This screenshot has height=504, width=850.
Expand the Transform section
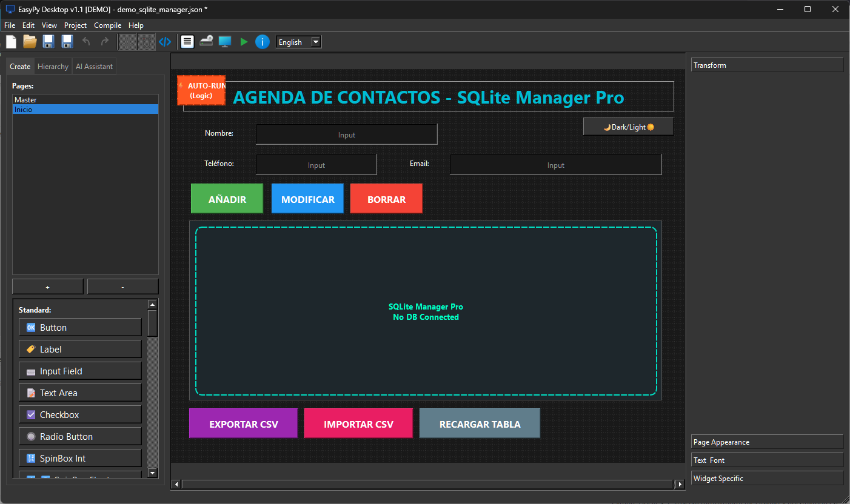[767, 65]
